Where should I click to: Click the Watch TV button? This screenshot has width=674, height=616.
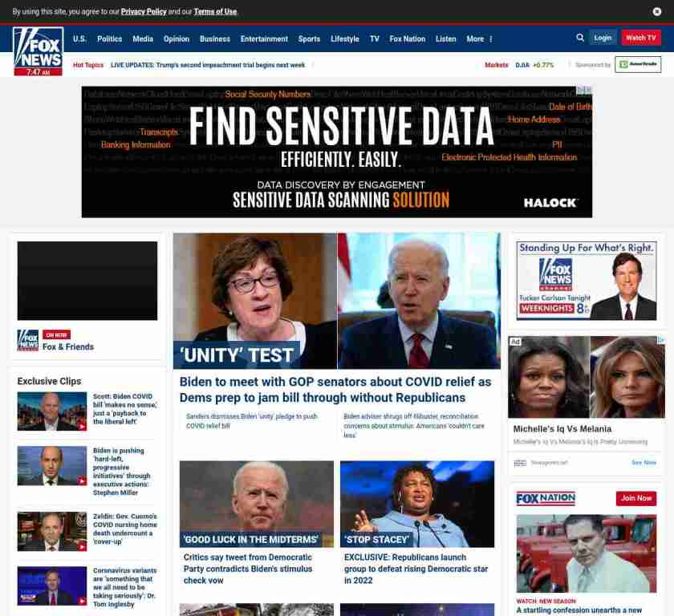tap(641, 38)
